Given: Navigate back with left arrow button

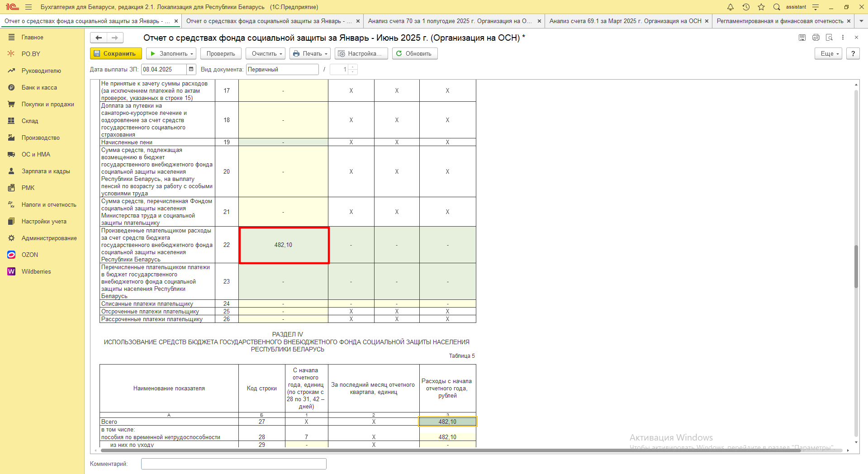Looking at the screenshot, I should tap(99, 38).
